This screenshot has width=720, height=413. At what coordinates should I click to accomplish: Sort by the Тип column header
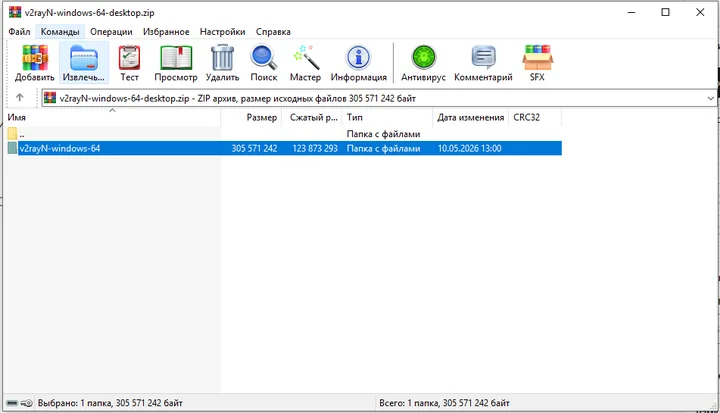click(387, 118)
